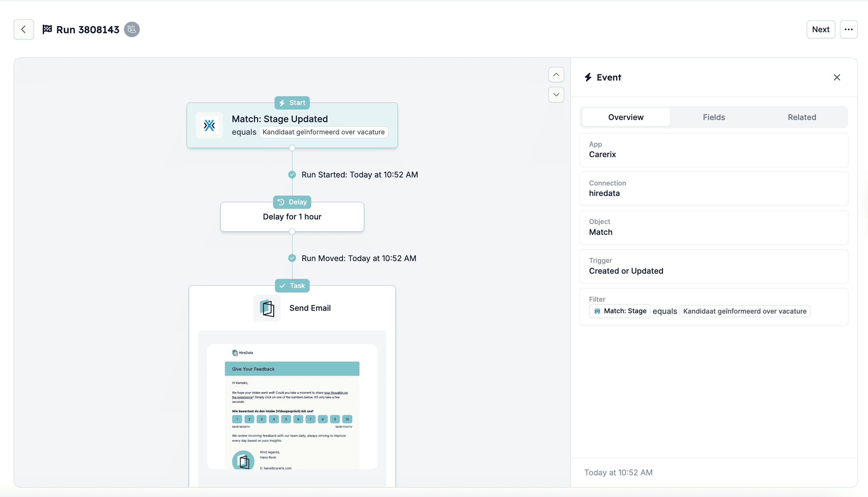Select the Delay label badge
The width and height of the screenshot is (868, 497).
point(292,202)
